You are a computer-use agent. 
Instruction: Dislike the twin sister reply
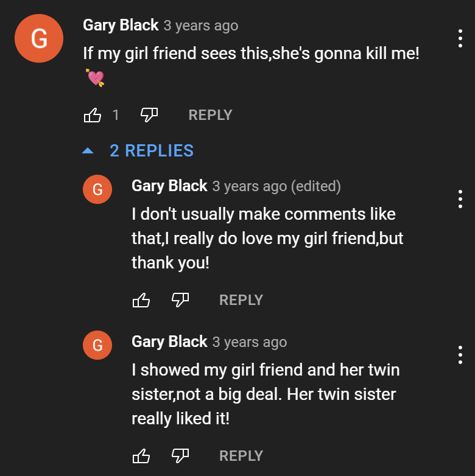click(180, 456)
